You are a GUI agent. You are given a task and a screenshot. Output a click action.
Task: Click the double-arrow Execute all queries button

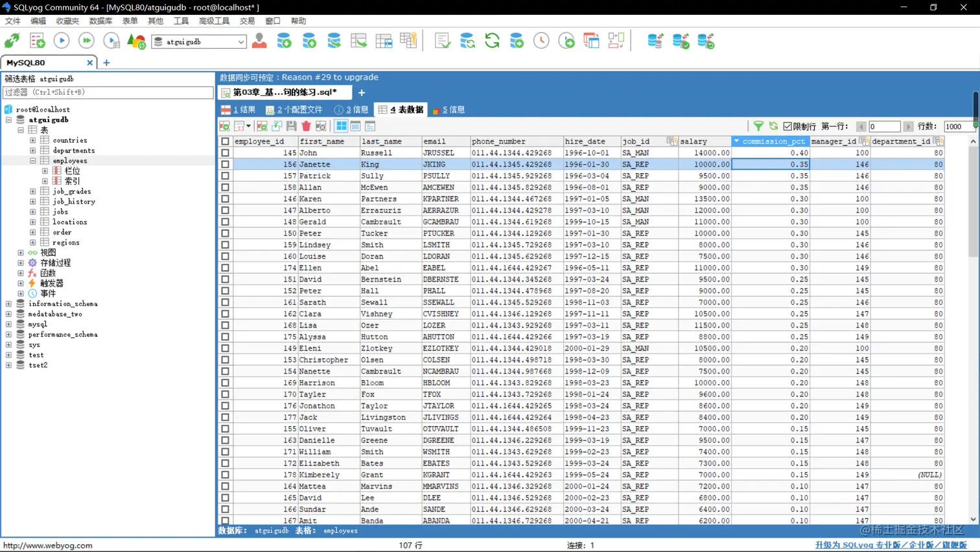pos(86,41)
